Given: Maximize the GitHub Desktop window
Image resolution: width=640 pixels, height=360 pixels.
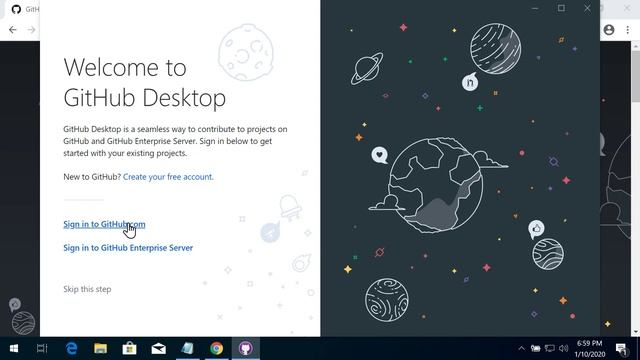Looking at the screenshot, I should point(561,8).
